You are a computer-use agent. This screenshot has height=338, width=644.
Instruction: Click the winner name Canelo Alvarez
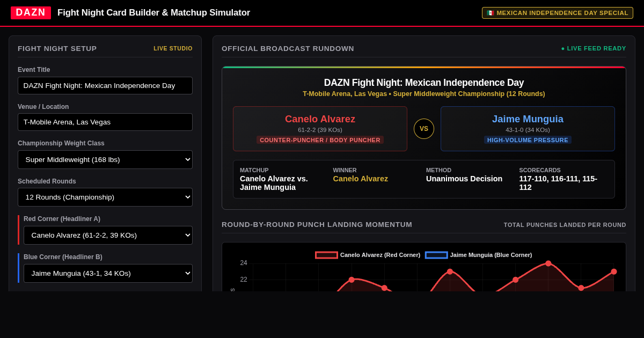[x=360, y=179]
